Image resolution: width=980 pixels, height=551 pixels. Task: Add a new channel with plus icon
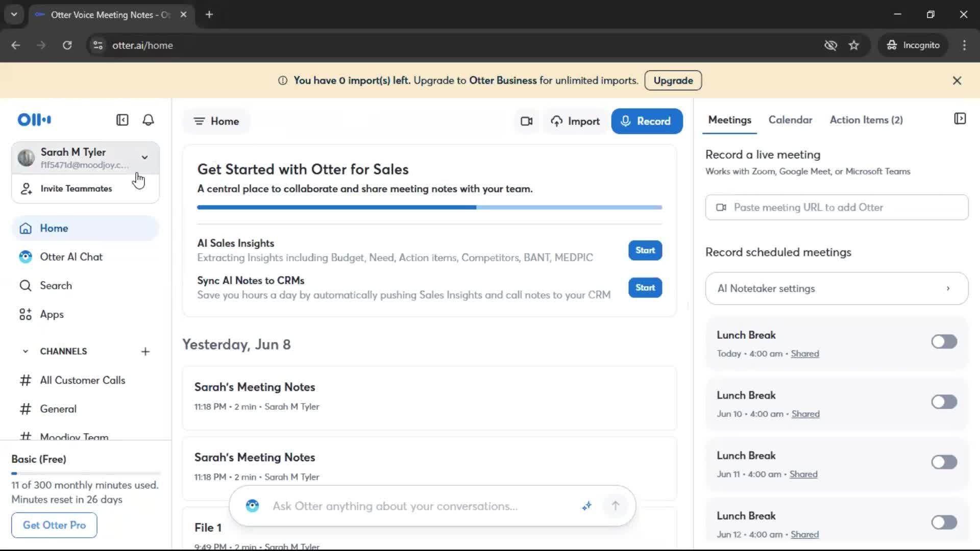(x=145, y=352)
